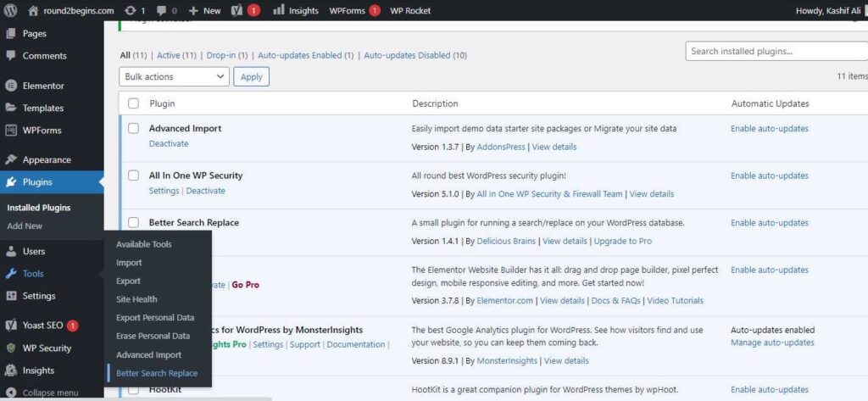The width and height of the screenshot is (868, 401).
Task: Click the Search installed plugins field
Action: 776,51
